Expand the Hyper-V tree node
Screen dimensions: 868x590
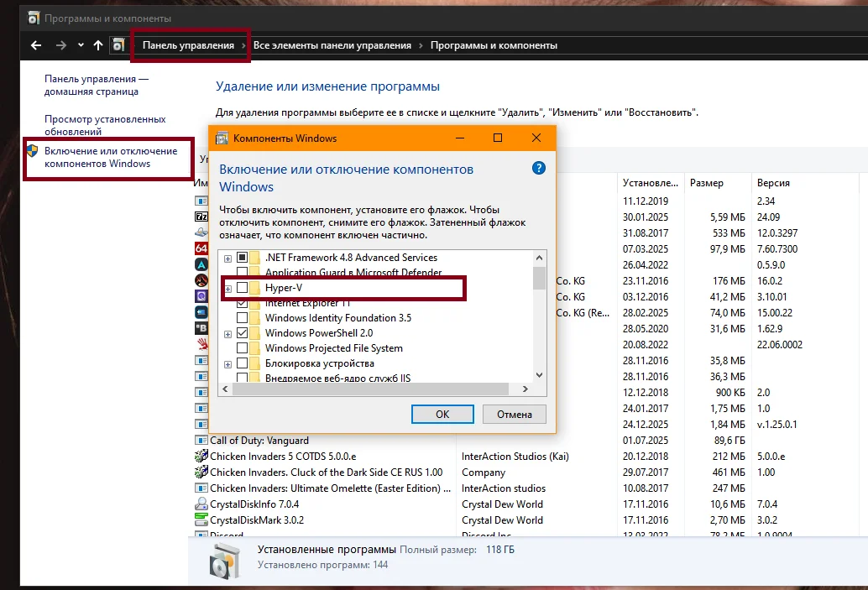coord(227,289)
